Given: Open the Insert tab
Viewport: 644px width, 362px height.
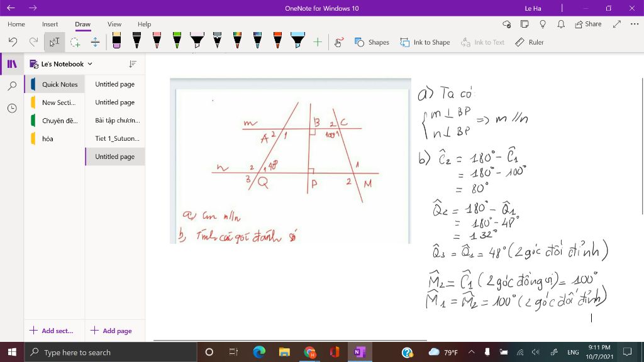Looking at the screenshot, I should coord(50,25).
